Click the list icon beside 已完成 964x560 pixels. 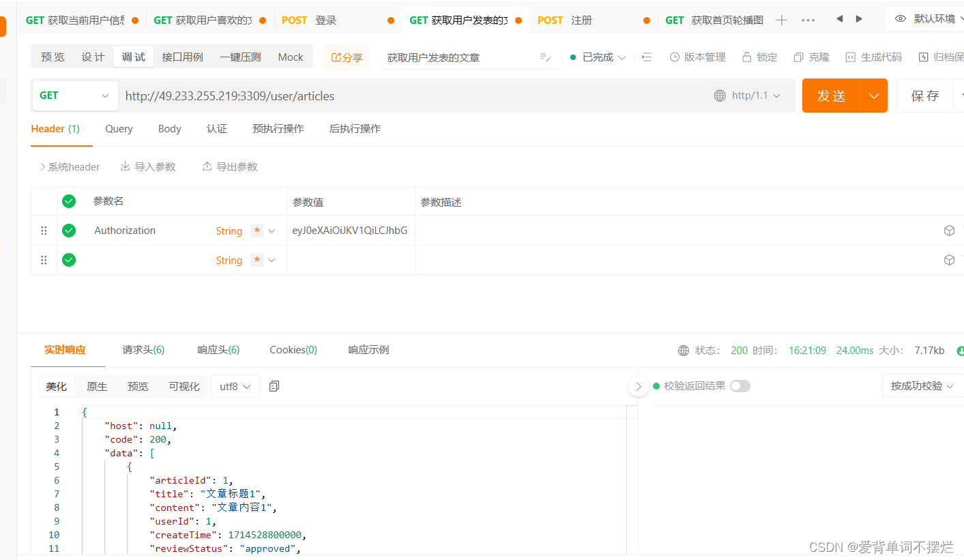[x=647, y=57]
